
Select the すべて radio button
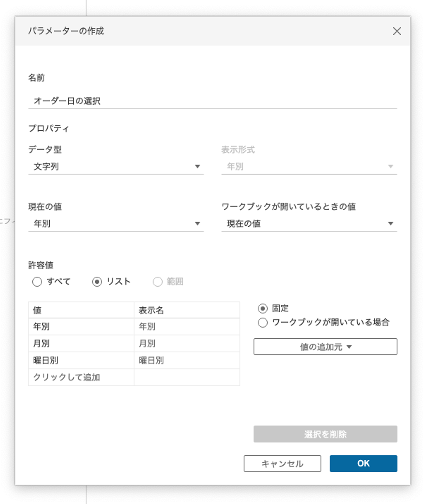pos(37,282)
